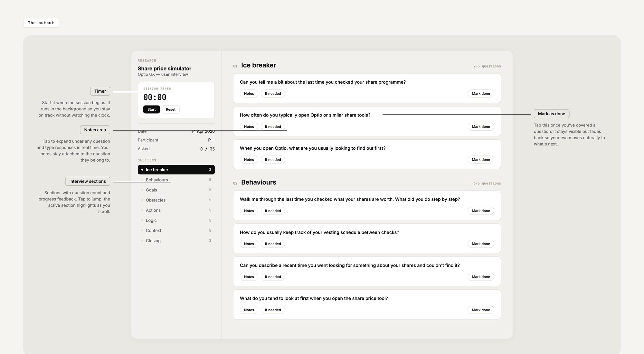Image resolution: width=644 pixels, height=354 pixels.
Task: Click the 'Interview sections' annotation label
Action: coord(88,181)
